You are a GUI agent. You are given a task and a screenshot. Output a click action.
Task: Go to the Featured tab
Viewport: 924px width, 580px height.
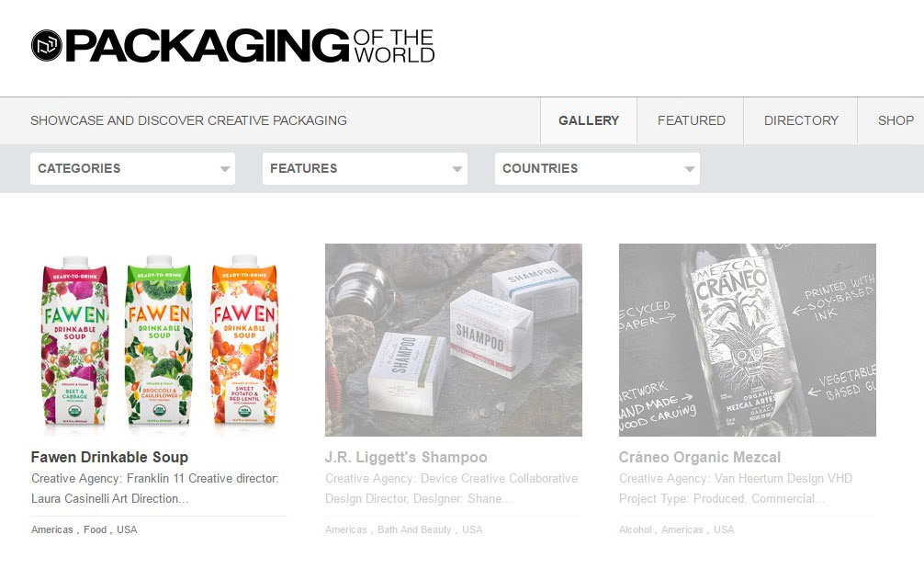coord(692,120)
